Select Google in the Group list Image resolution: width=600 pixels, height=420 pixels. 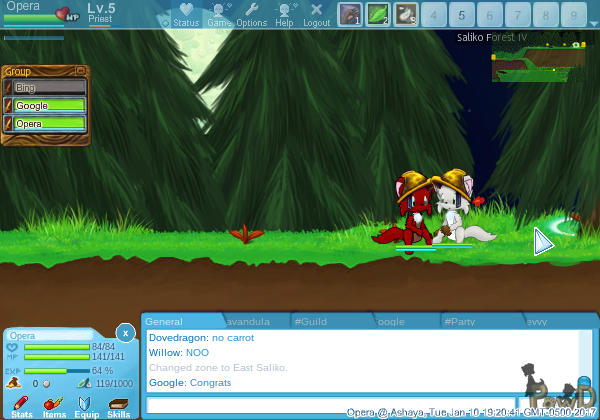[45, 106]
